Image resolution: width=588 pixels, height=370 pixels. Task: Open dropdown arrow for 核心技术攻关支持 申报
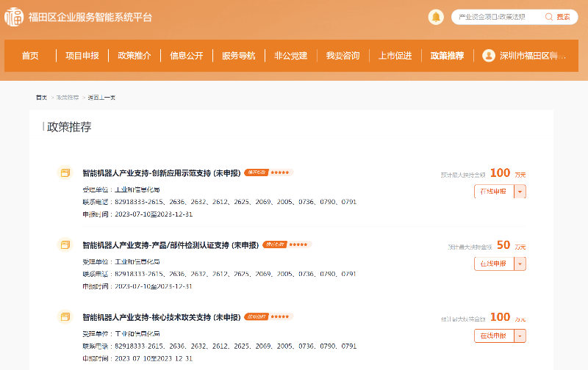pos(520,335)
